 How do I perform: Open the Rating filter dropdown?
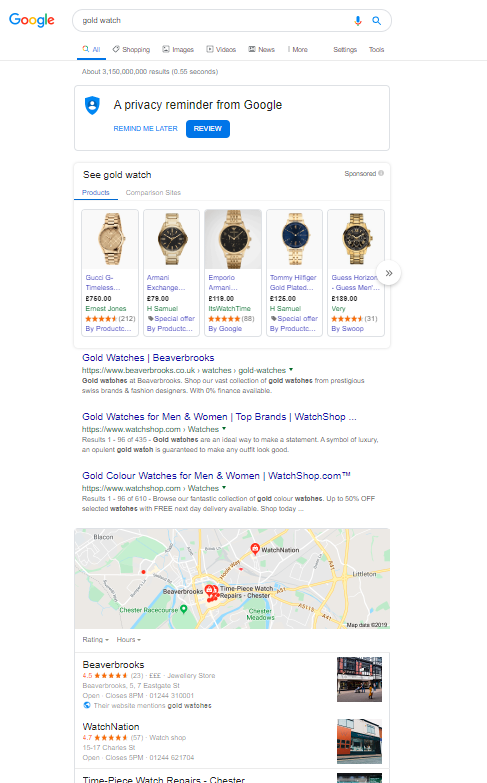point(95,640)
